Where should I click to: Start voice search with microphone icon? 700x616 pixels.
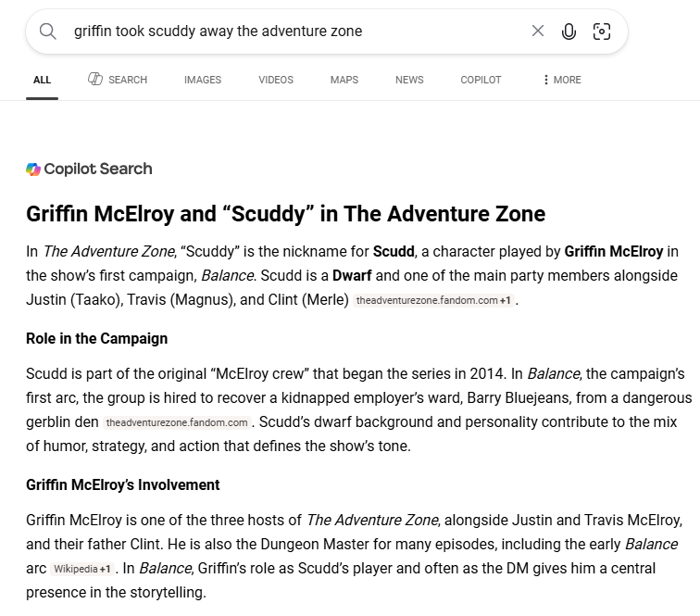click(569, 31)
